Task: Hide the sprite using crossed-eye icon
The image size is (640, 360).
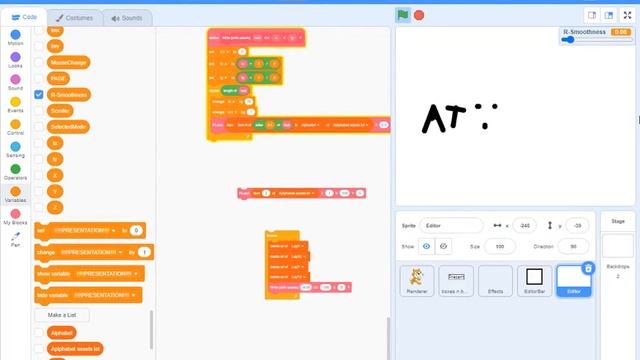Action: coord(443,247)
